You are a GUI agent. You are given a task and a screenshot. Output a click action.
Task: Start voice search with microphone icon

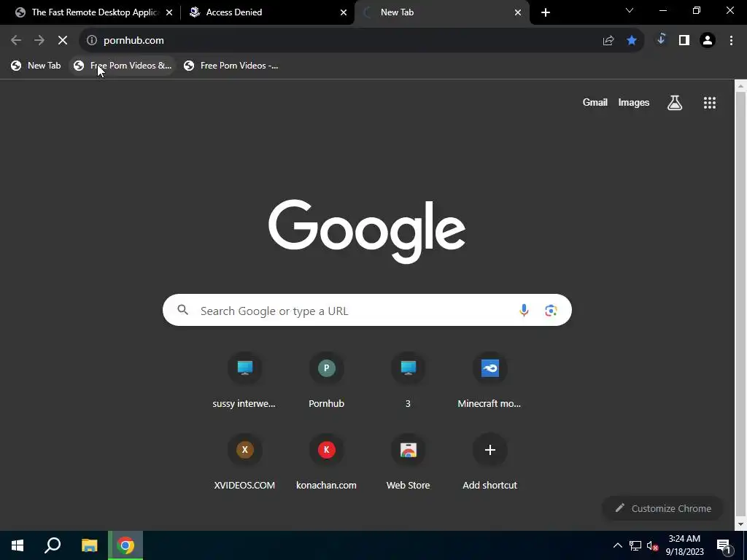point(524,311)
